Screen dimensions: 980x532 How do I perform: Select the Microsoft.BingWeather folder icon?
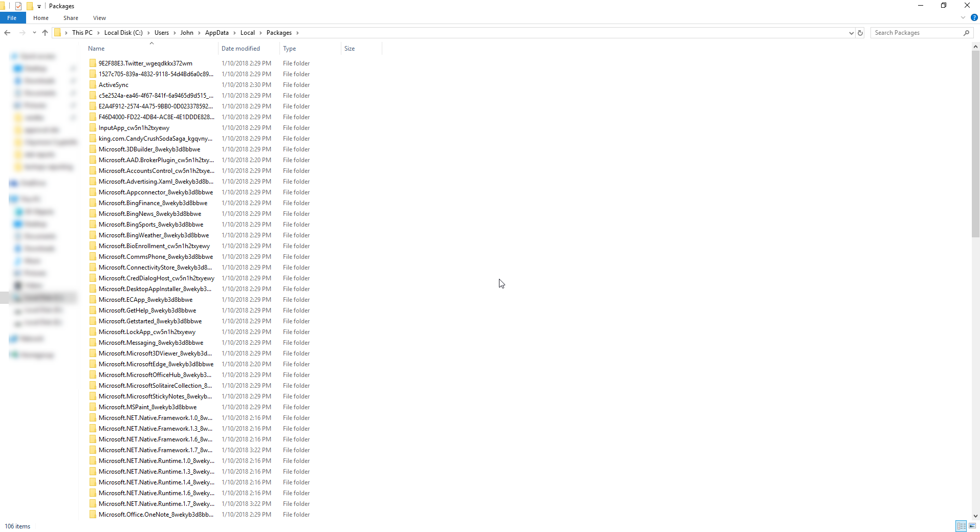[93, 235]
